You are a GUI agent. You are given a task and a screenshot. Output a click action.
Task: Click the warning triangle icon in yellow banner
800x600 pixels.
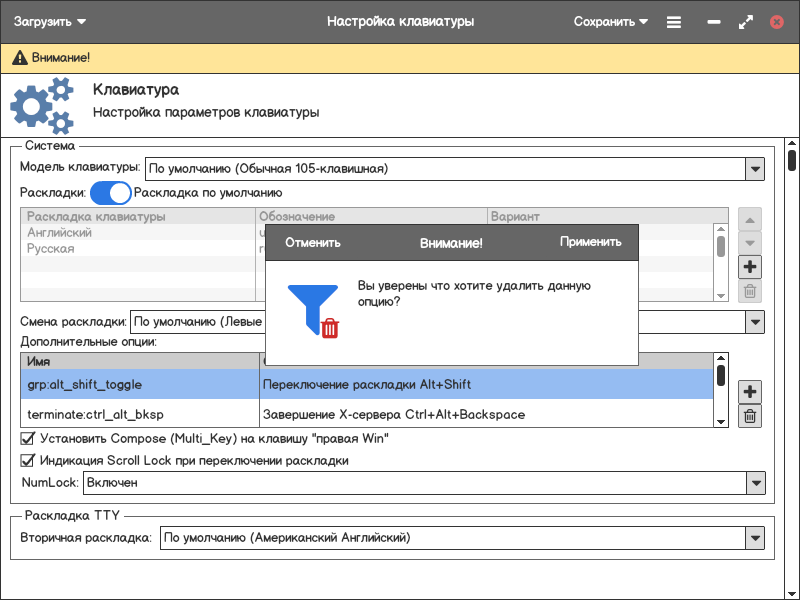[x=19, y=59]
